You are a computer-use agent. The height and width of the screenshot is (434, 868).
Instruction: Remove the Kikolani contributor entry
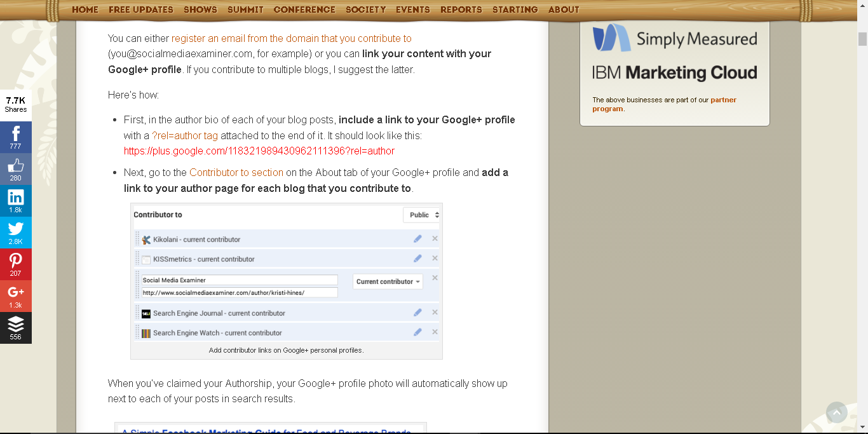435,239
